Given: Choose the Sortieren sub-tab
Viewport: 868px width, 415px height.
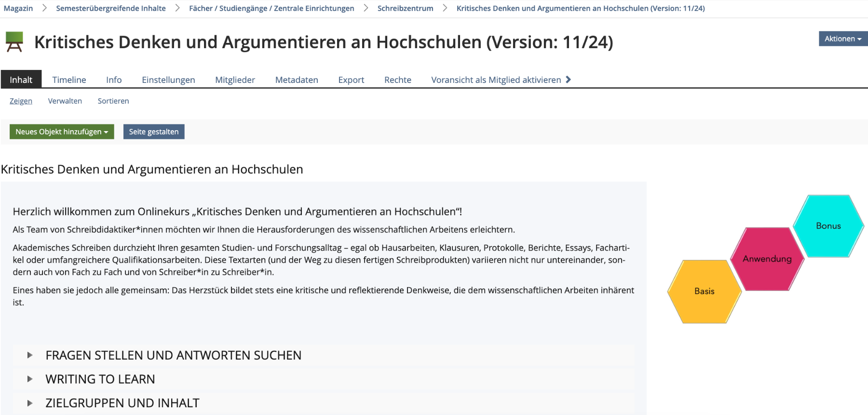Looking at the screenshot, I should click(113, 101).
